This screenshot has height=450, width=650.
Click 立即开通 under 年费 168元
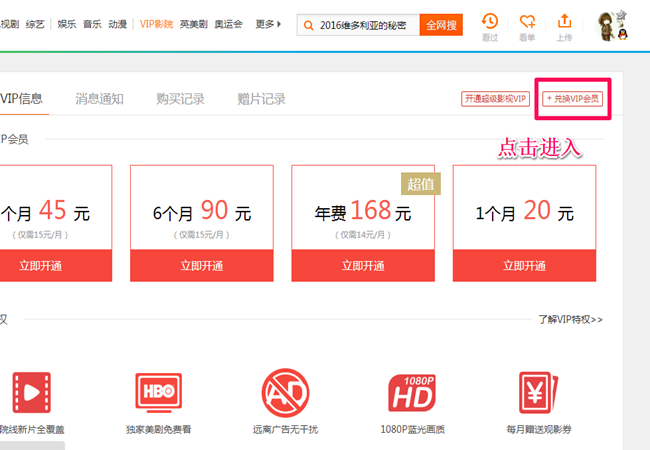[x=363, y=266]
